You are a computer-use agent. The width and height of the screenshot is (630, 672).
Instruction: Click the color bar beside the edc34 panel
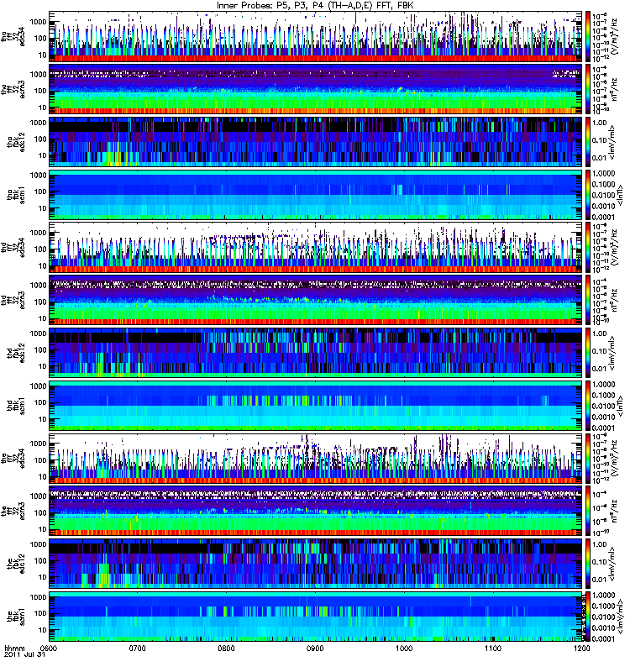[x=588, y=458]
